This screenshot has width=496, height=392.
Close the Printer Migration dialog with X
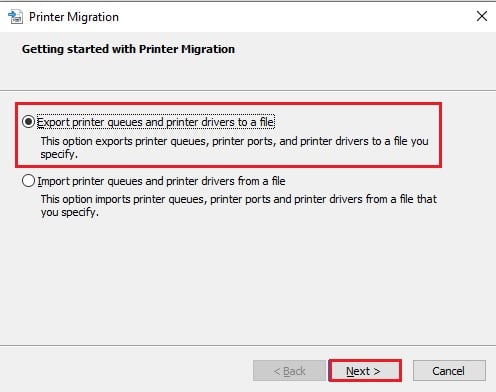482,16
